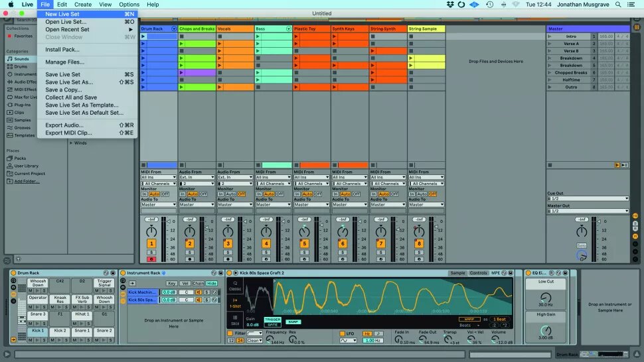Select the 1-Shot playback mode icon
This screenshot has height=362, width=644.
(235, 303)
